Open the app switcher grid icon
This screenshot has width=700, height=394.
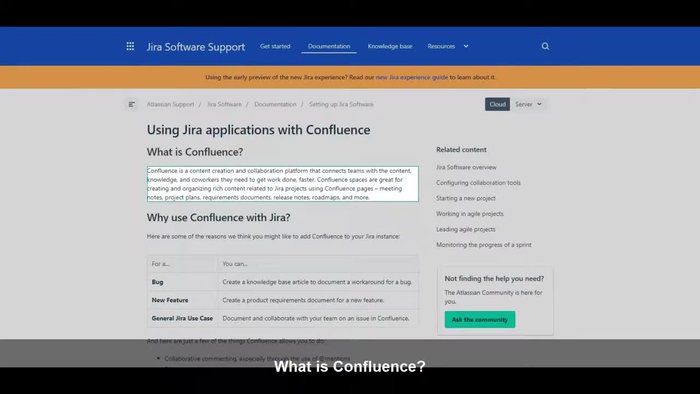point(130,46)
